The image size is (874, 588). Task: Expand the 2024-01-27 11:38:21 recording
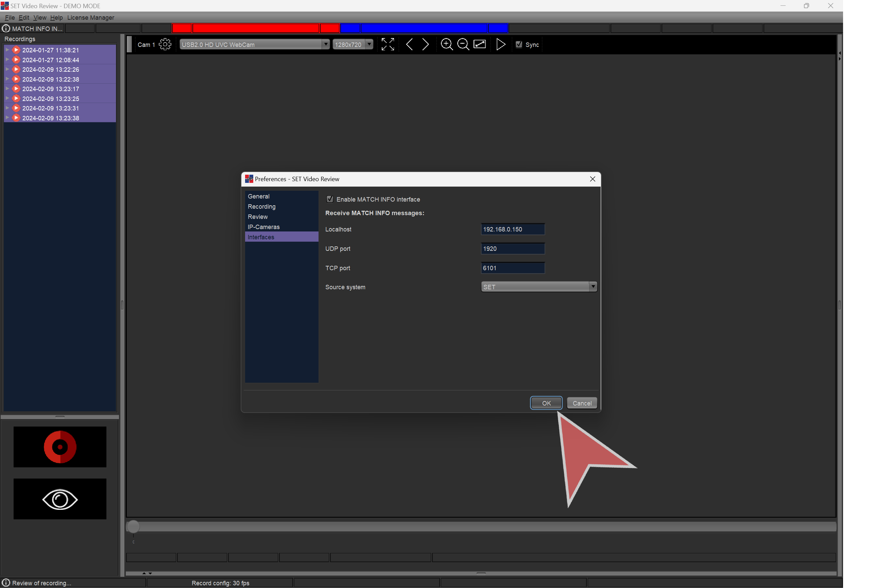point(7,50)
